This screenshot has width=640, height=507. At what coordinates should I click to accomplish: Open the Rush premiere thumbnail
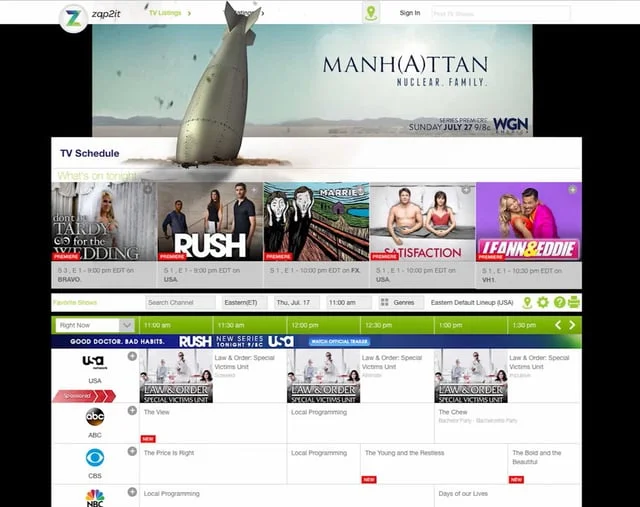point(210,222)
